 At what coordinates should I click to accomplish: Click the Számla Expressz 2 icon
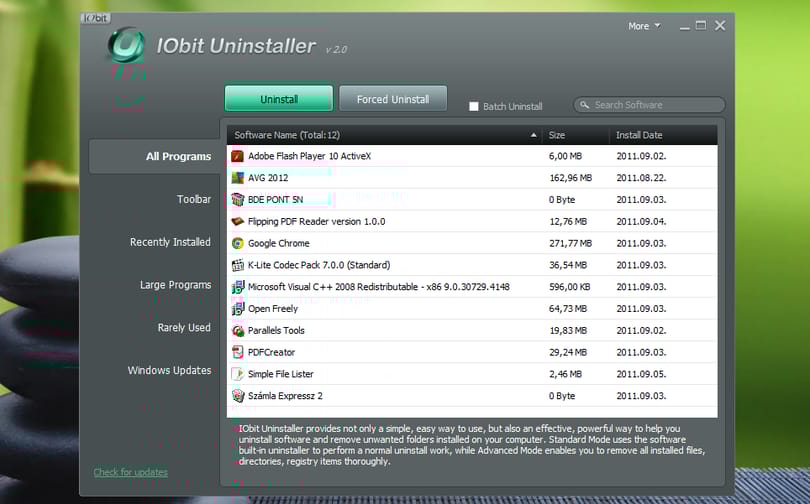pyautogui.click(x=238, y=396)
